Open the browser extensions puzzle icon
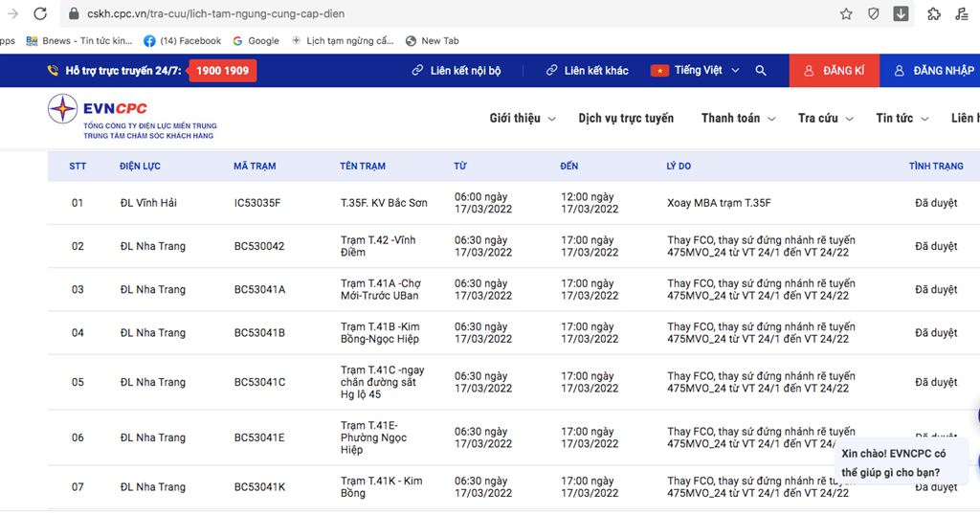Screen dimensions: 980x515 point(934,13)
